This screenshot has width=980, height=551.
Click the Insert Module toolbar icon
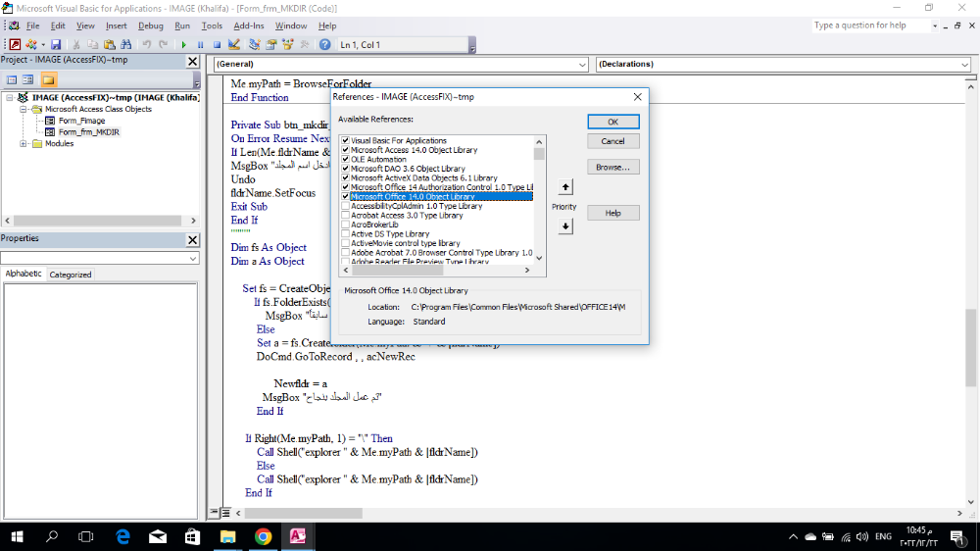click(30, 44)
